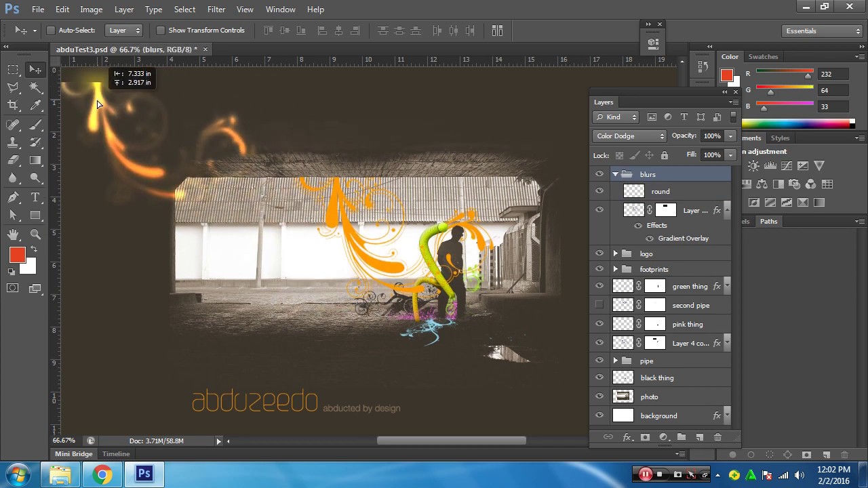Select the Hand tool
This screenshot has height=488, width=868.
[x=13, y=235]
